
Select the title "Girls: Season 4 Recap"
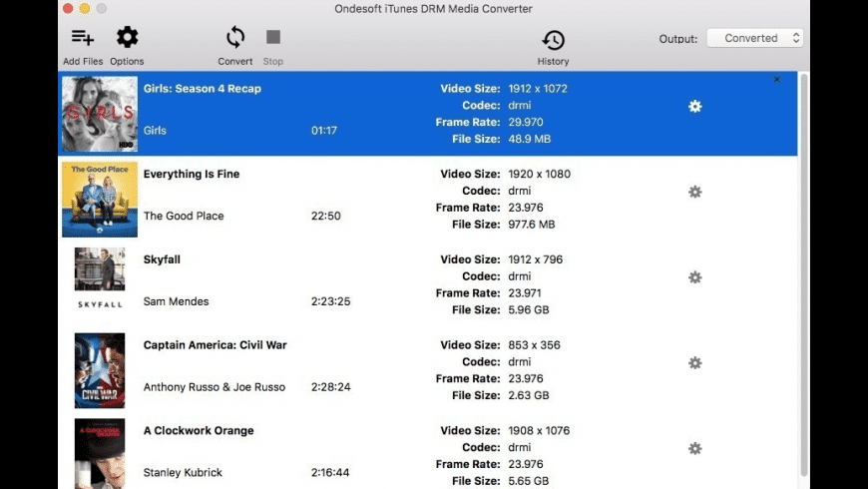(x=203, y=89)
